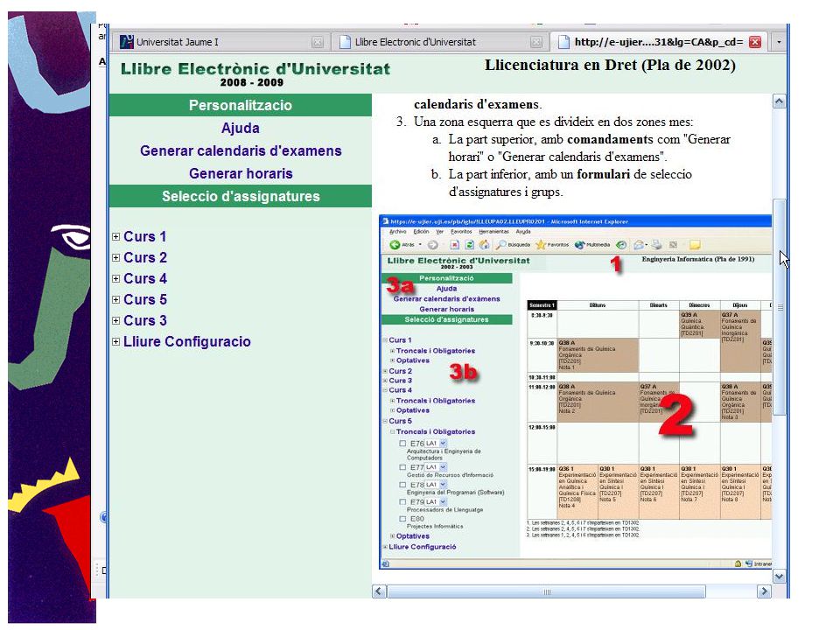This screenshot has width=840, height=630.
Task: Click the 'Llicenciatura en Dret (Pla de 2002)' heading
Action: [x=610, y=65]
